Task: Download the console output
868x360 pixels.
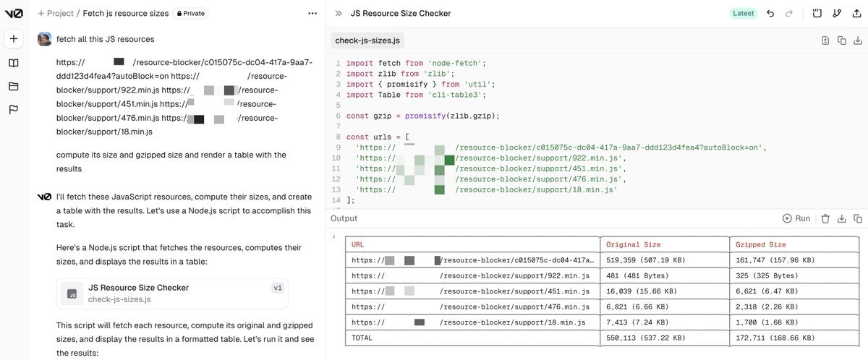Action: 842,218
